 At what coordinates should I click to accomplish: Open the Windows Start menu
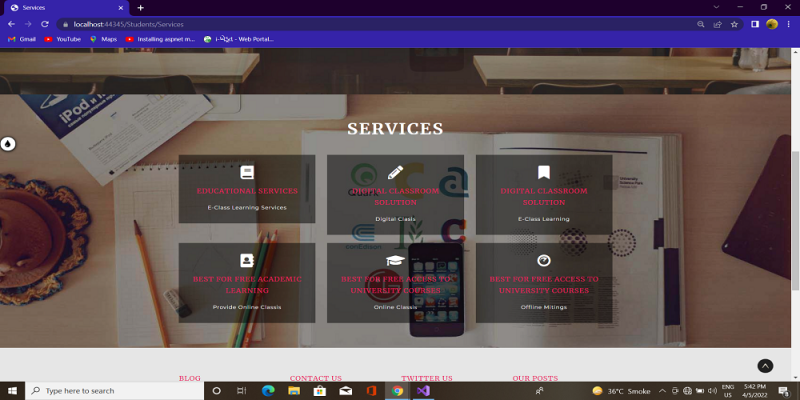pos(12,391)
